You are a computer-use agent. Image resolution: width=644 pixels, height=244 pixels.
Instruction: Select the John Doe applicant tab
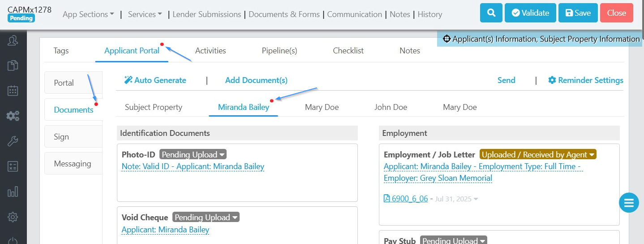tap(391, 107)
